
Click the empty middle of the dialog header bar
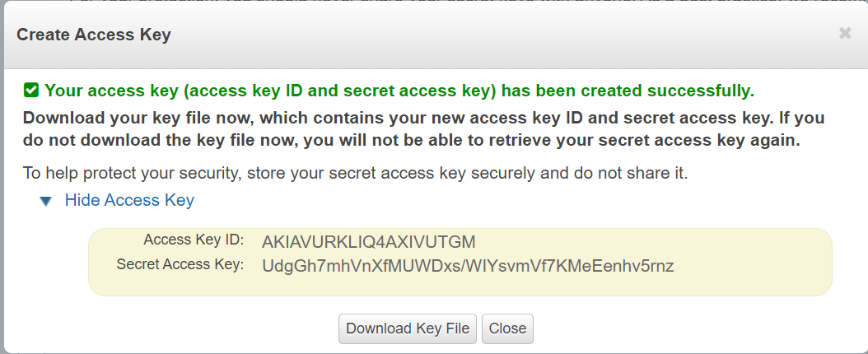point(494,35)
